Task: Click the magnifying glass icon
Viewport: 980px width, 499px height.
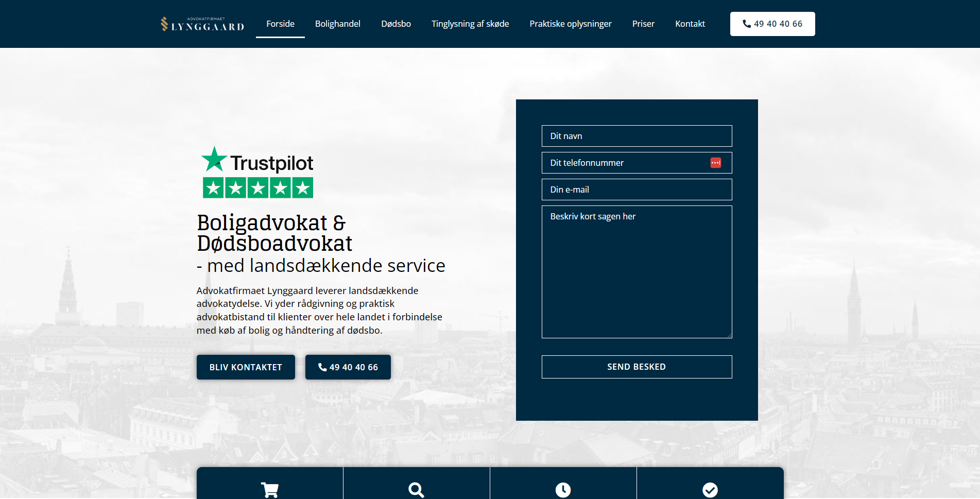Action: 416,490
